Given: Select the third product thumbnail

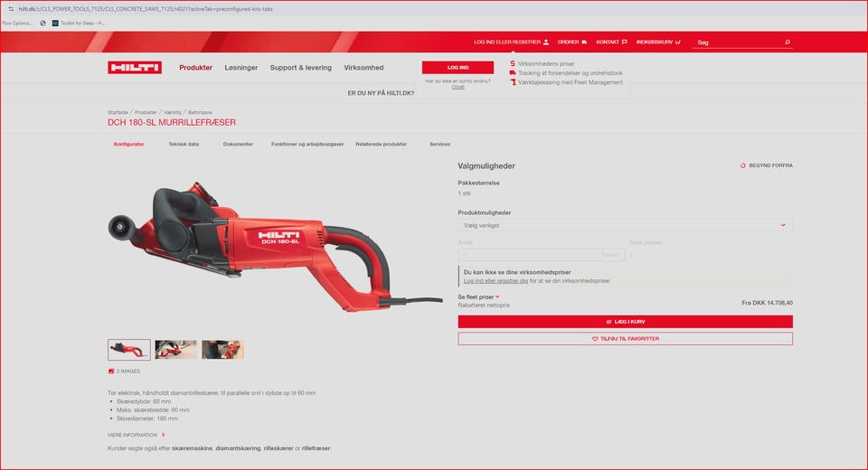Looking at the screenshot, I should 222,350.
